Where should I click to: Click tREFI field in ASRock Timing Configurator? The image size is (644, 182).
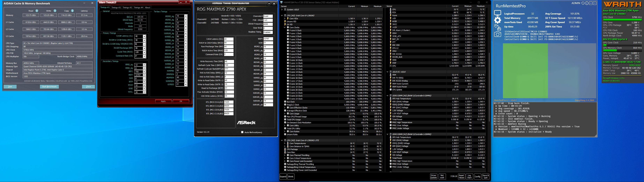268,39
